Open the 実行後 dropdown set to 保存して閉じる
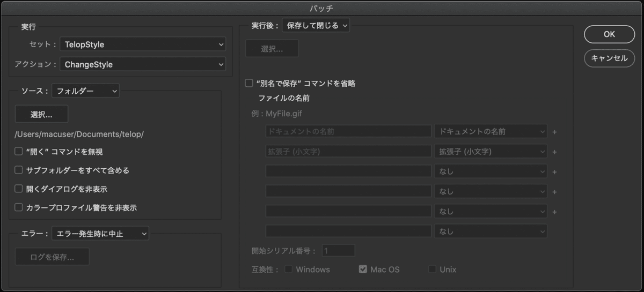Screen dimensions: 644x292 (x=316, y=25)
